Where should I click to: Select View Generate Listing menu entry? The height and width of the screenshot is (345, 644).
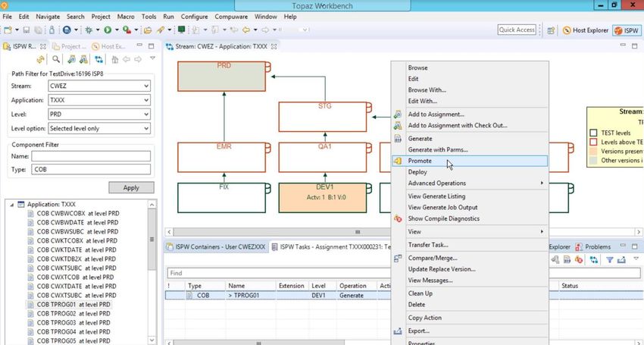470,196
